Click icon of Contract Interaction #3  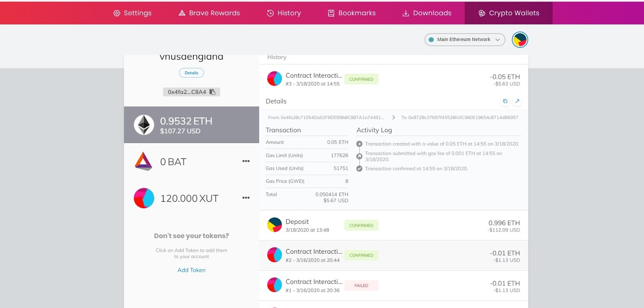(275, 79)
